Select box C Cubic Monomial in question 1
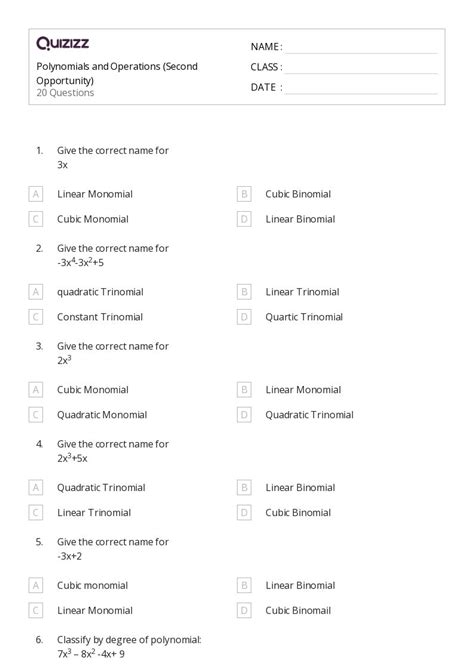Viewport: 474px width, 670px height. [x=36, y=219]
